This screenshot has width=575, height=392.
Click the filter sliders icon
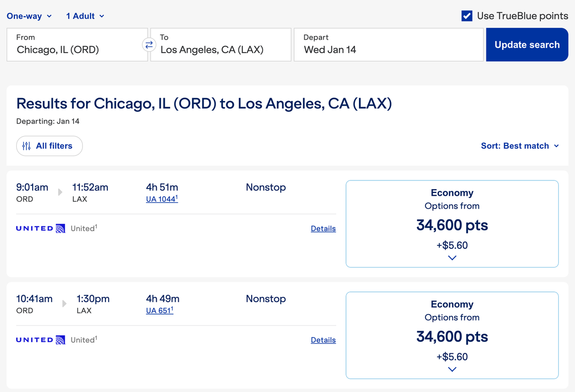26,146
